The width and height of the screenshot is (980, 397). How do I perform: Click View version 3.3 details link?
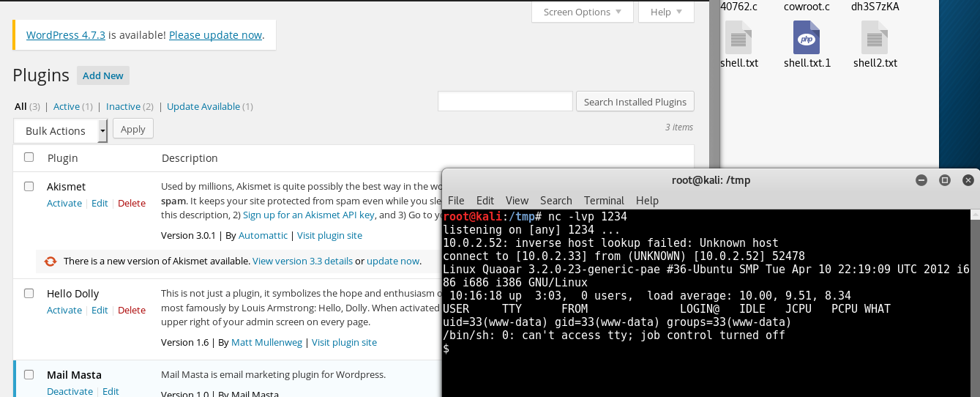tap(302, 261)
